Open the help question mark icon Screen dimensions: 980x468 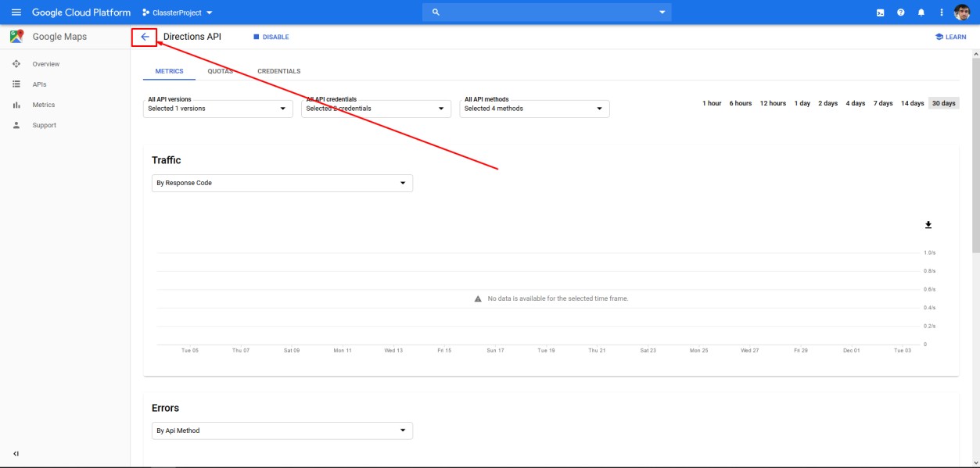tap(900, 13)
